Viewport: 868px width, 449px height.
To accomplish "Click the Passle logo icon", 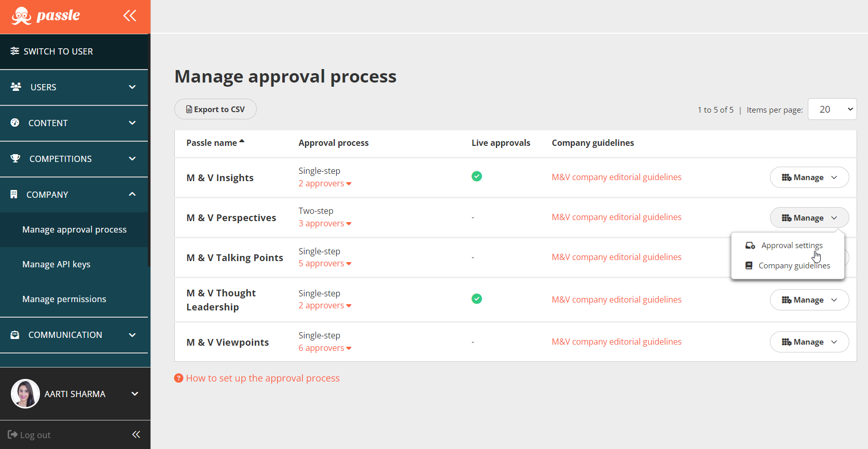I will click(x=21, y=16).
